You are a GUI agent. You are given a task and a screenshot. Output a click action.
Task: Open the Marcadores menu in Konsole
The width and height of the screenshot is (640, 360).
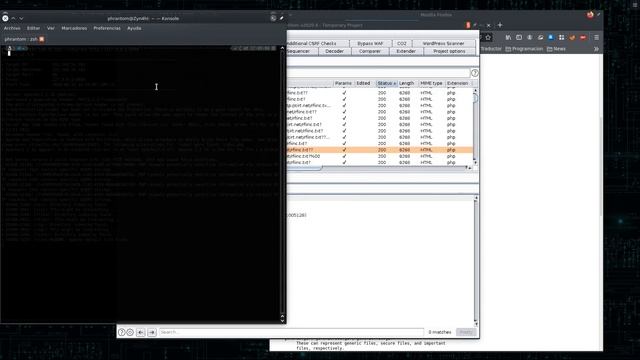74,28
